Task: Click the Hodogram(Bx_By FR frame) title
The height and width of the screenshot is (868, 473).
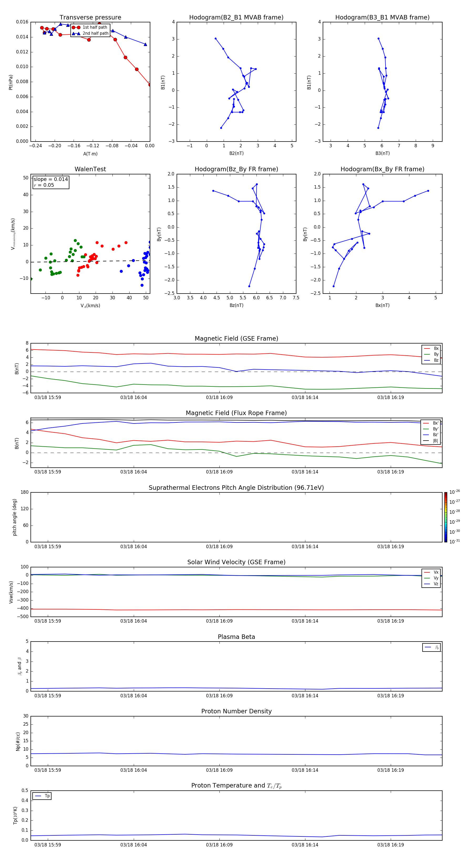Action: coord(382,169)
